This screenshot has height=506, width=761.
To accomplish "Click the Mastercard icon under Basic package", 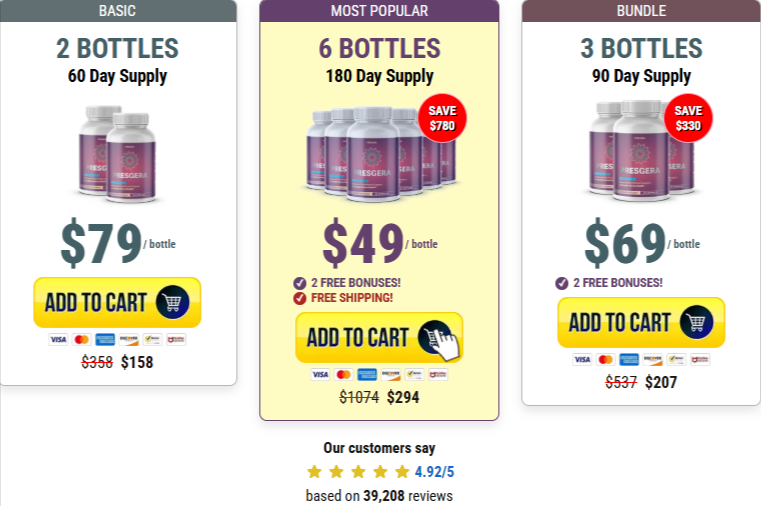I will click(81, 340).
